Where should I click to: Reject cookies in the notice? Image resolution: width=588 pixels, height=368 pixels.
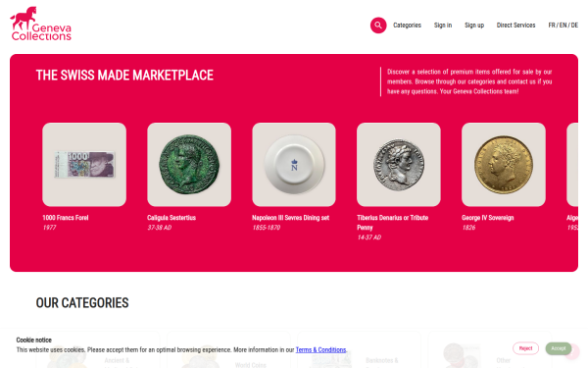tap(525, 348)
